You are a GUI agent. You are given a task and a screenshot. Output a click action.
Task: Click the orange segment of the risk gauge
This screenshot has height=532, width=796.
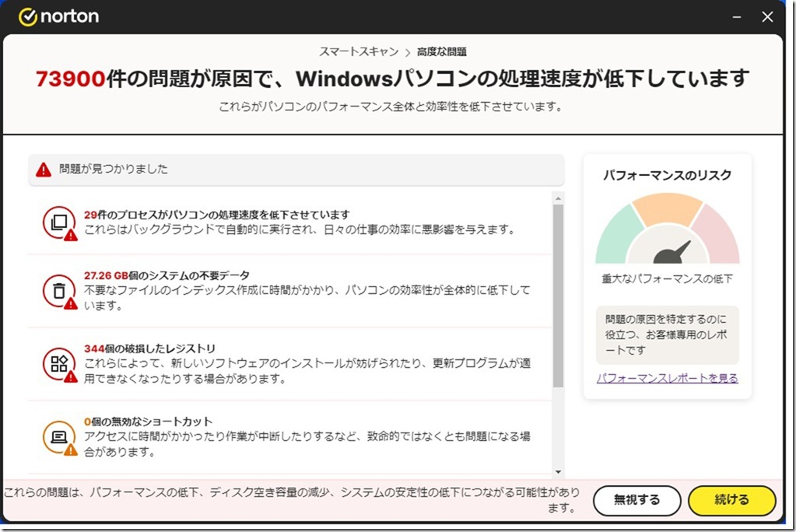[668, 208]
